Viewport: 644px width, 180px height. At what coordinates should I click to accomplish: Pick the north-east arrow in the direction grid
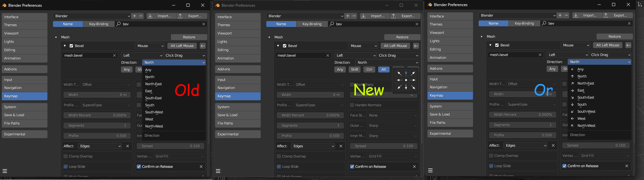[x=413, y=73]
